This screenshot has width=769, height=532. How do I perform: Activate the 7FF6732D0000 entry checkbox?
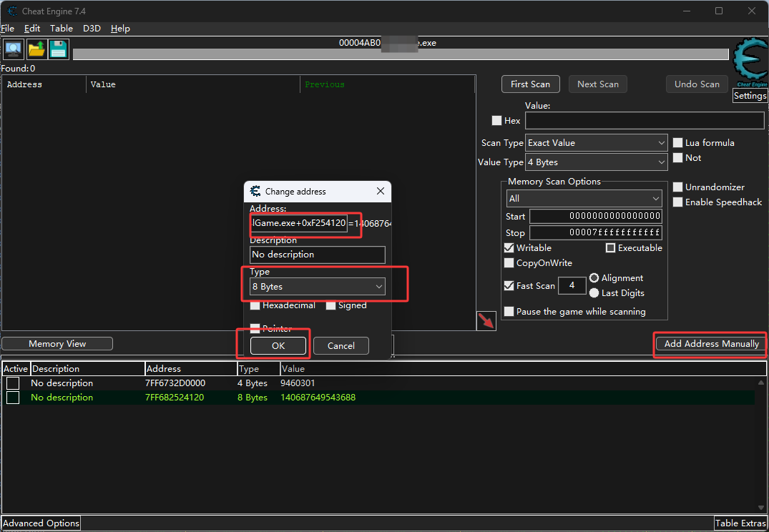pyautogui.click(x=14, y=383)
